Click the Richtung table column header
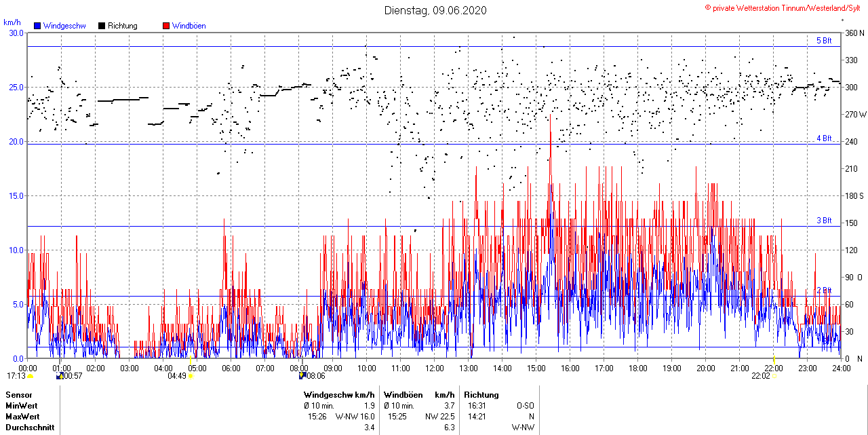 [481, 394]
